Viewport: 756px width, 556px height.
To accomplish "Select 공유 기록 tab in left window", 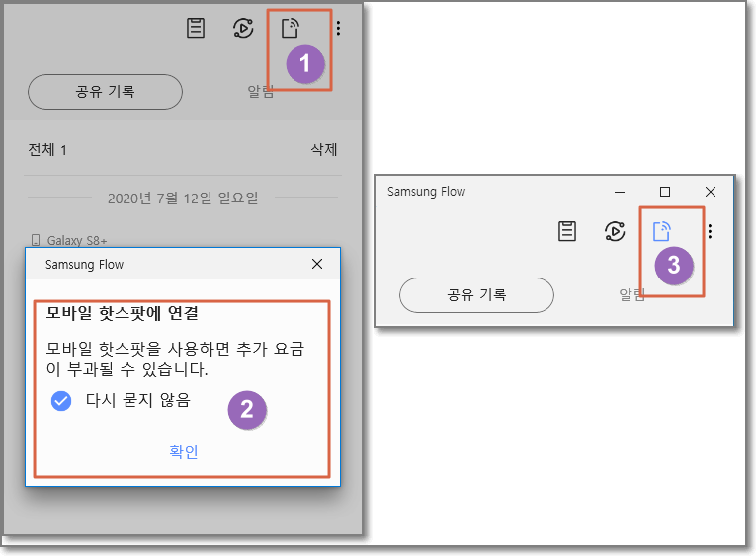I will point(105,92).
